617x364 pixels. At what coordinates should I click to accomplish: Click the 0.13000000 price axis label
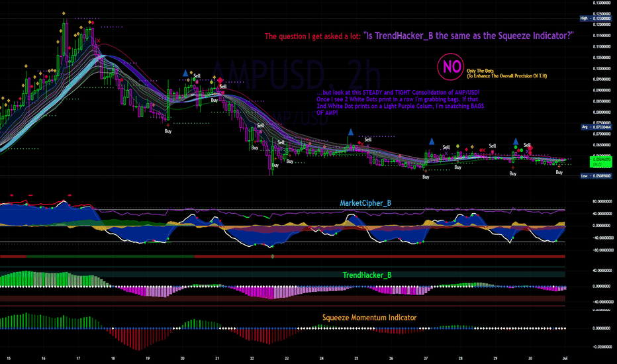click(x=602, y=3)
